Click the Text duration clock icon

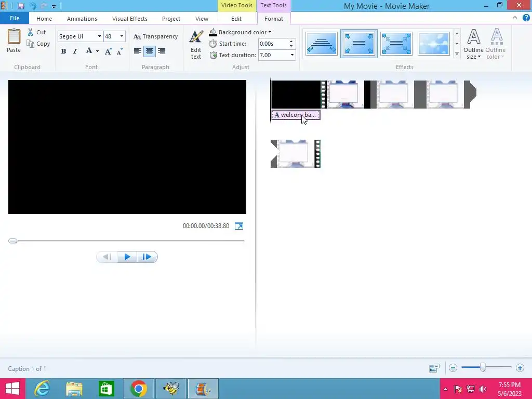(213, 55)
